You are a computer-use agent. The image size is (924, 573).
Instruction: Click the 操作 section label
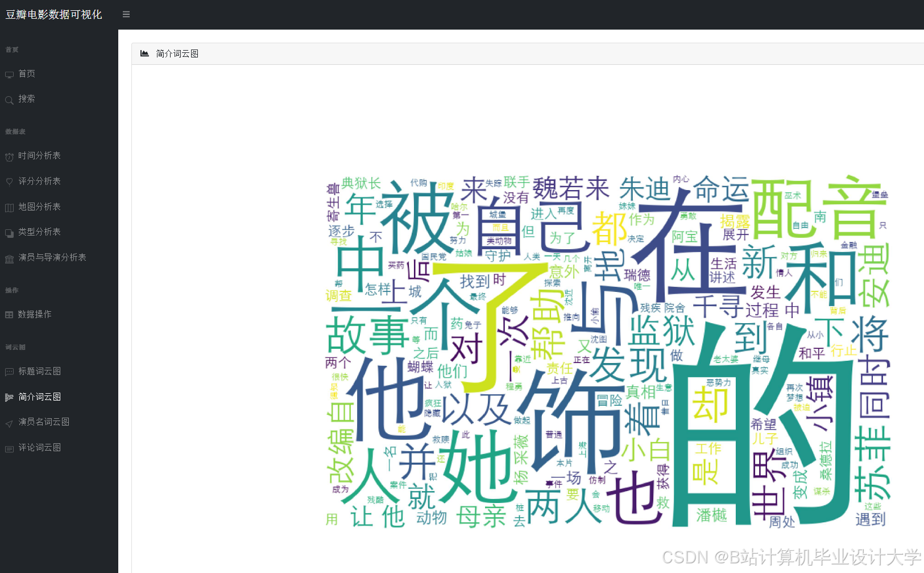coord(12,290)
